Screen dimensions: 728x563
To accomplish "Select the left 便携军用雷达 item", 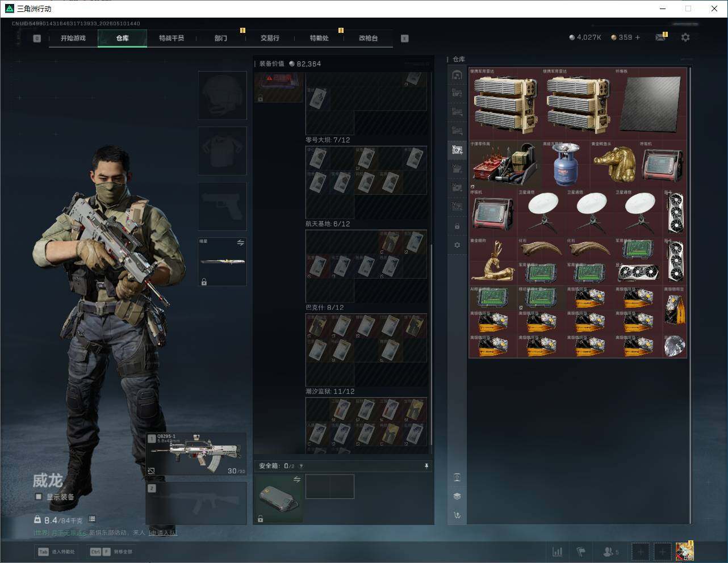I will click(x=505, y=103).
